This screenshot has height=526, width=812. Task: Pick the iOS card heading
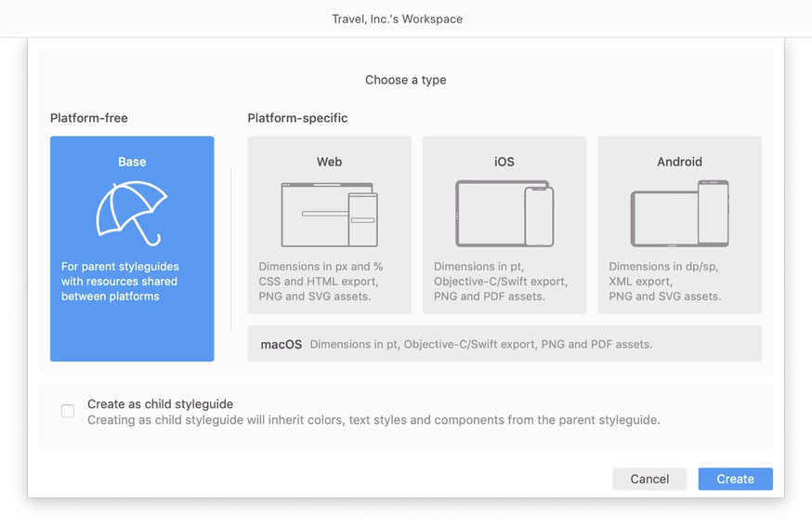pyautogui.click(x=504, y=162)
